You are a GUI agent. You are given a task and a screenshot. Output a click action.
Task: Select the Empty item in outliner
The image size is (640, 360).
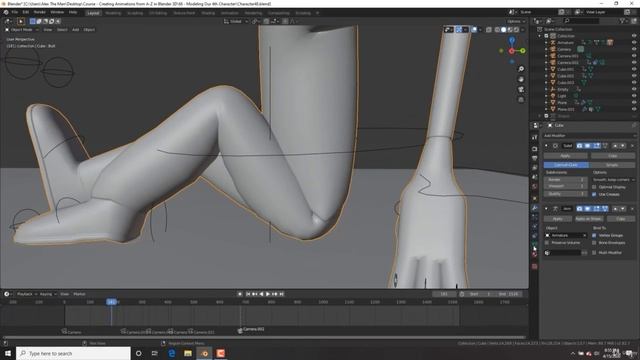(563, 89)
